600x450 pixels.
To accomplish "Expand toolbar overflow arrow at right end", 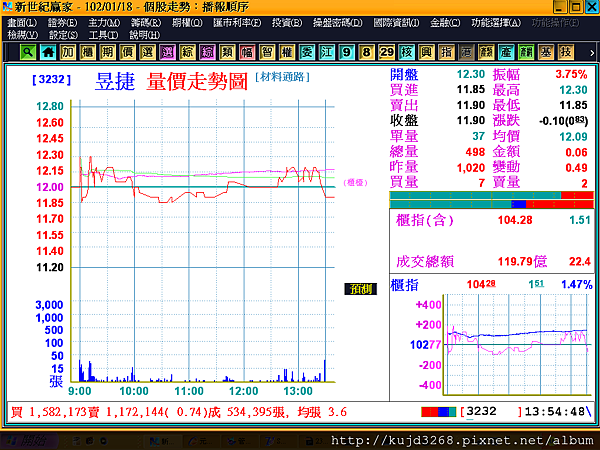I will point(592,53).
